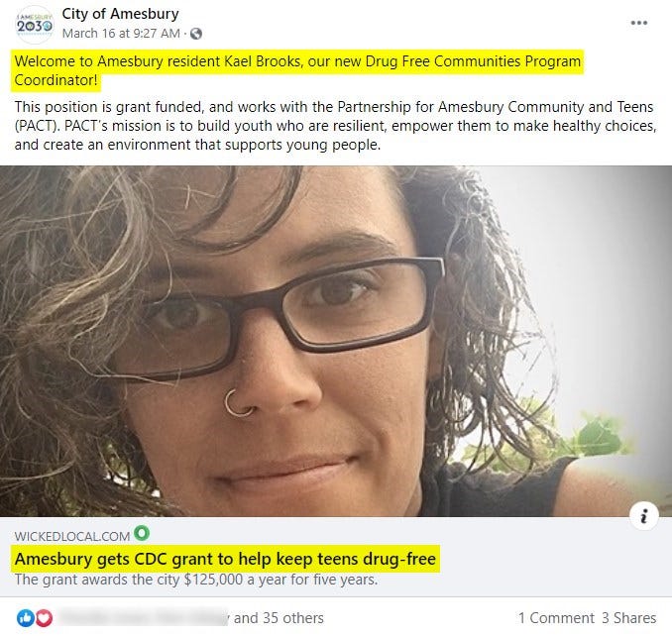Screen dimensions: 672x636
Task: Click the paragraph describing PACT's mission
Action: pyautogui.click(x=335, y=126)
